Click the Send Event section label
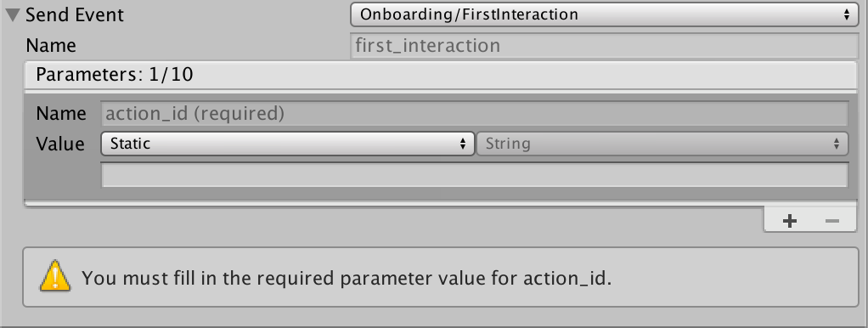 pos(75,15)
